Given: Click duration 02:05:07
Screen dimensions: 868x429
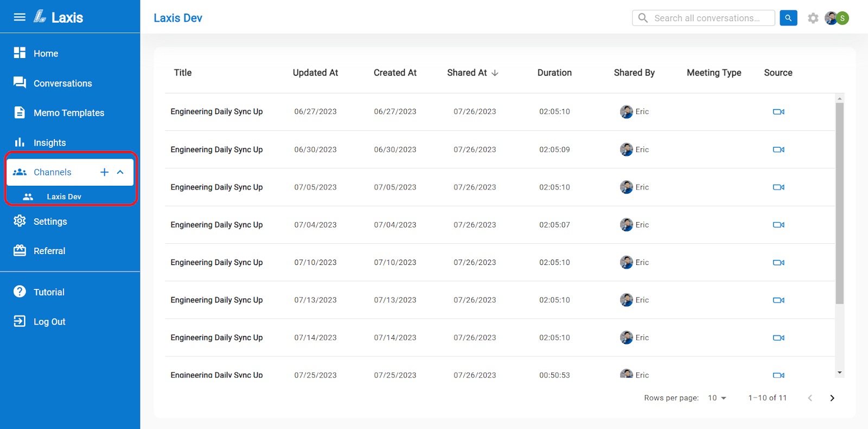Looking at the screenshot, I should 554,225.
